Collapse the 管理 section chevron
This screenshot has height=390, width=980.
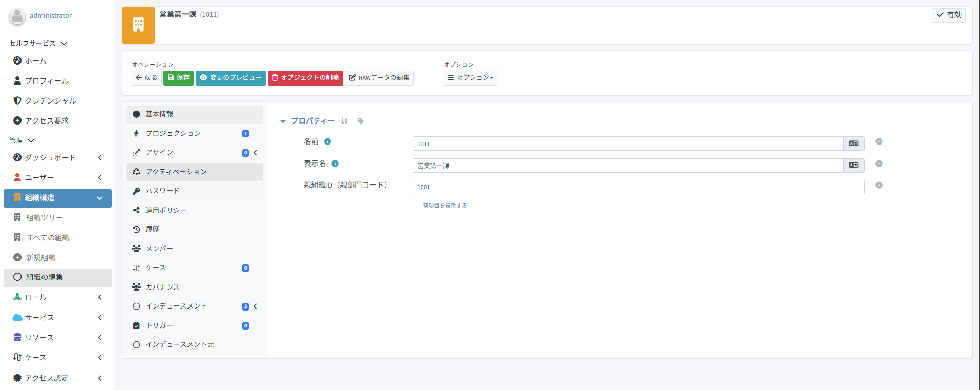(x=31, y=141)
